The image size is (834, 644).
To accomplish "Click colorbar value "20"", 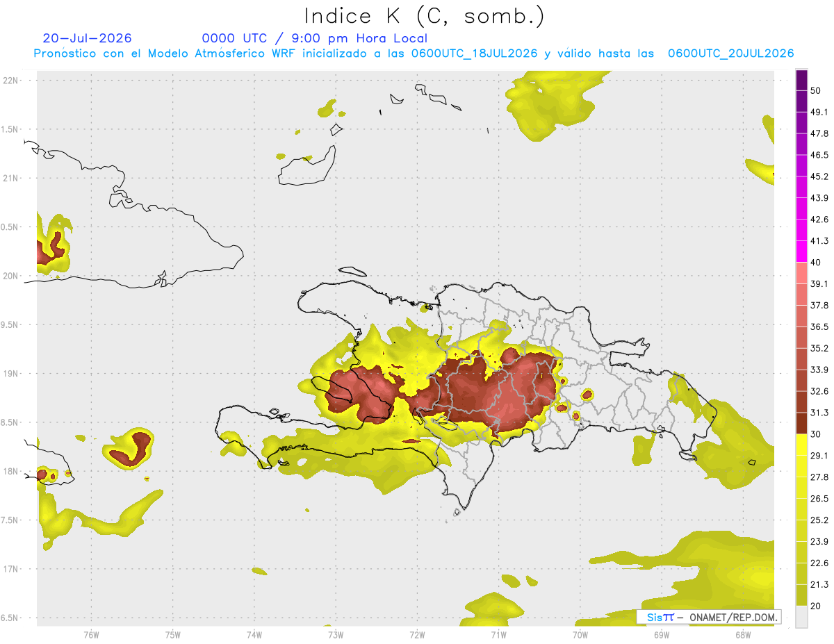I will coord(817,606).
